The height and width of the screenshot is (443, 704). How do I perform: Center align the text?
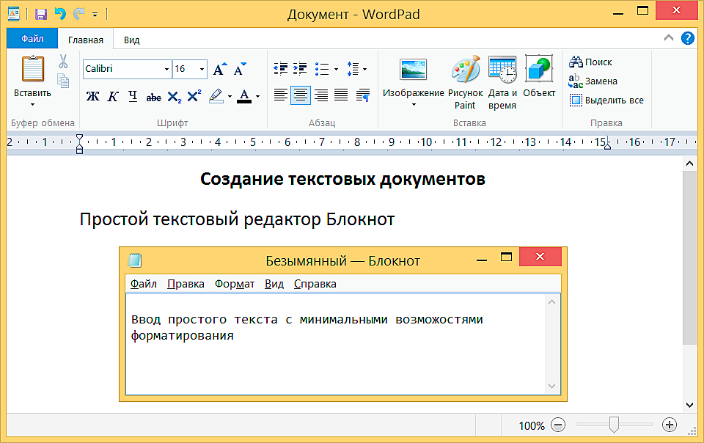[x=300, y=95]
